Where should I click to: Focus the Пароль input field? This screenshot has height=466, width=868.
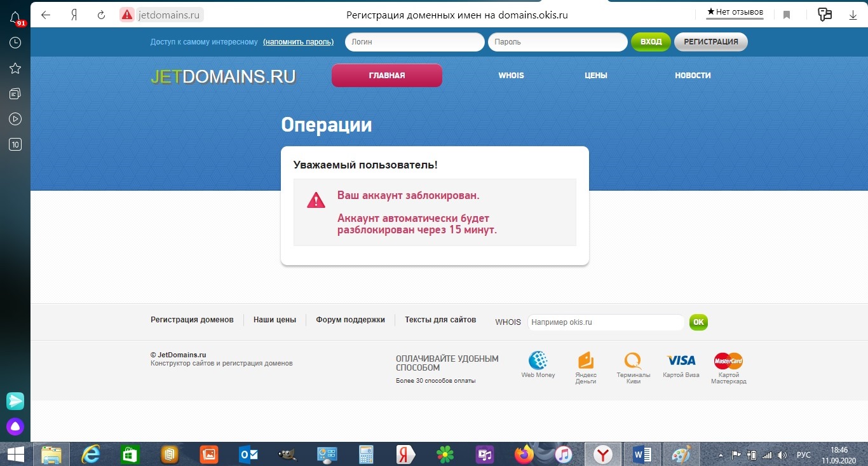tap(558, 42)
